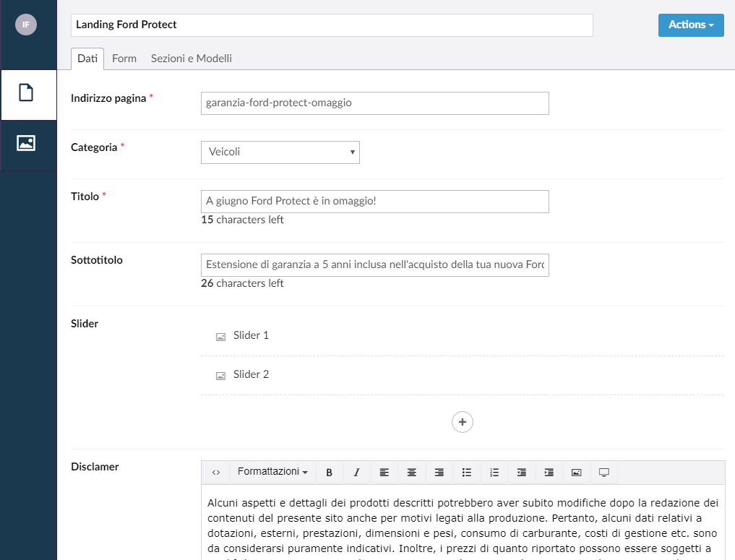Screen dimensions: 735x560
Task: Open the Actions dropdown menu
Action: point(690,25)
